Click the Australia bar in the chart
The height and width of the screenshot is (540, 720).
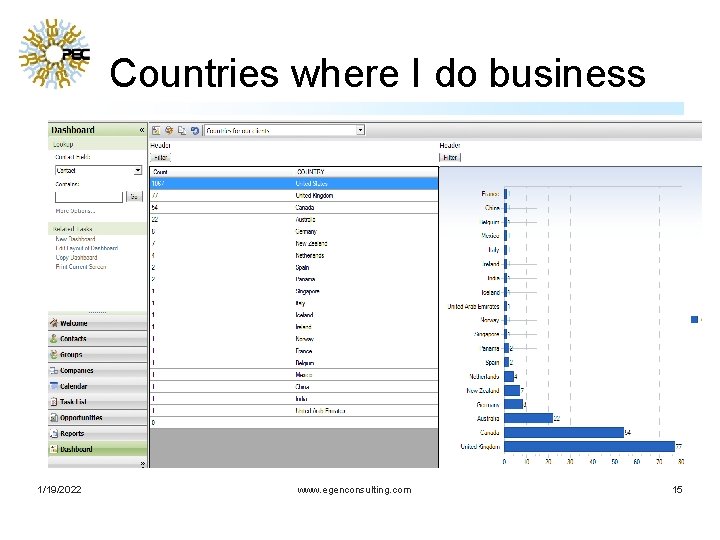tap(529, 418)
